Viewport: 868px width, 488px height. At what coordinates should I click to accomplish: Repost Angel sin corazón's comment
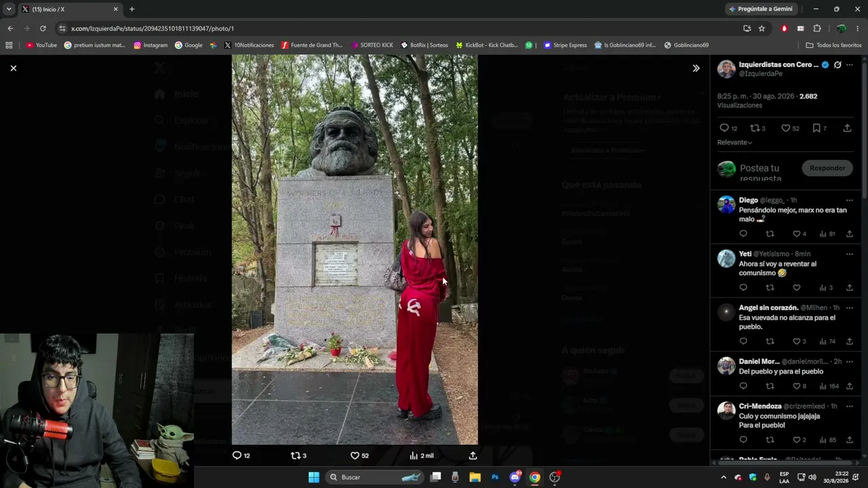coord(770,341)
